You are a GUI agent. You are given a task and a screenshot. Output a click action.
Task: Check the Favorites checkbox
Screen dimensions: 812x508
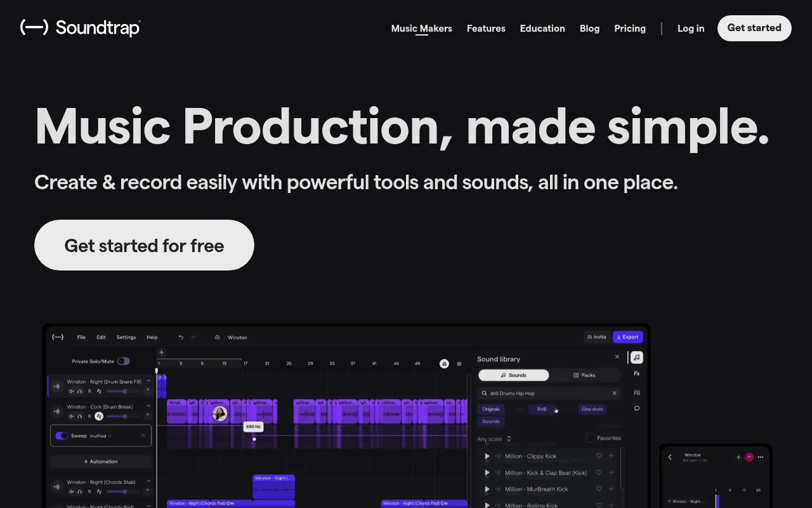pos(591,438)
